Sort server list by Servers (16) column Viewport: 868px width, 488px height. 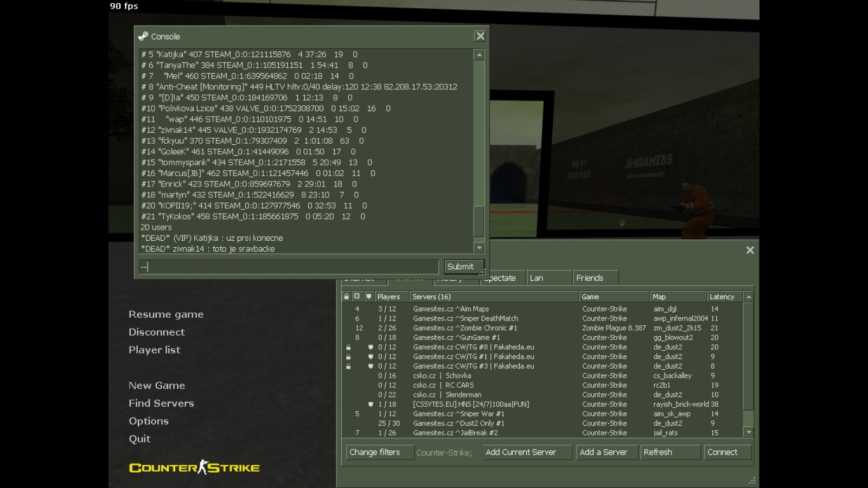coord(494,297)
